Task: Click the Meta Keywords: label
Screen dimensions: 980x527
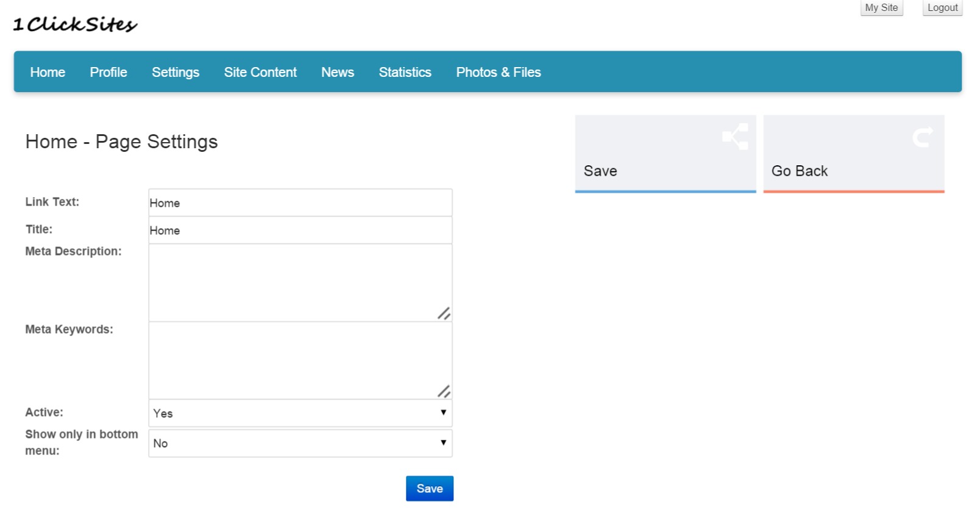Action: click(69, 329)
